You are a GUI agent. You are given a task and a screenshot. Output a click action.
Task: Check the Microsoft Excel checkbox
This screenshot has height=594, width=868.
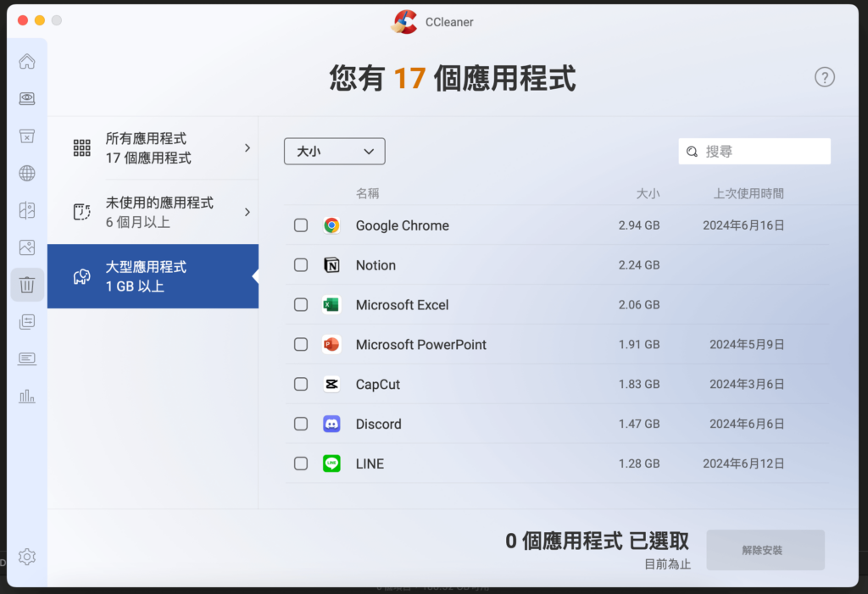[x=301, y=305]
